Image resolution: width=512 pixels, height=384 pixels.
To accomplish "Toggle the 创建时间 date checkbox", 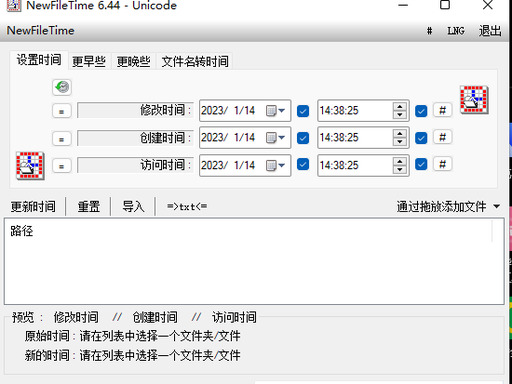I will [303, 138].
